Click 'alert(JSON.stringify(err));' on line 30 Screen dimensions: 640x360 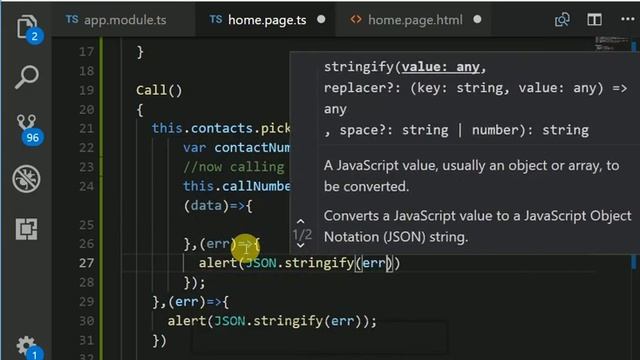point(272,321)
